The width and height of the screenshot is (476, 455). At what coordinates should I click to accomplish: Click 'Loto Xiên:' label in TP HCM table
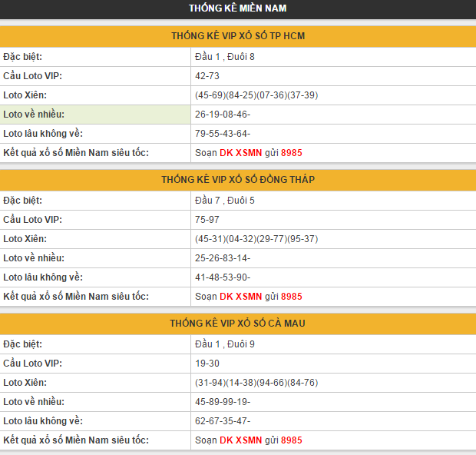click(25, 95)
